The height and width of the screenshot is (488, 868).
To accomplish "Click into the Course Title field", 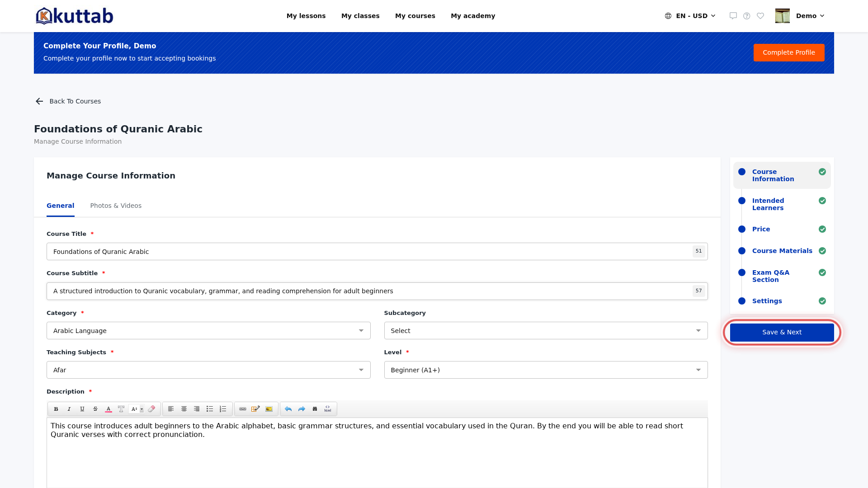I will click(x=377, y=252).
